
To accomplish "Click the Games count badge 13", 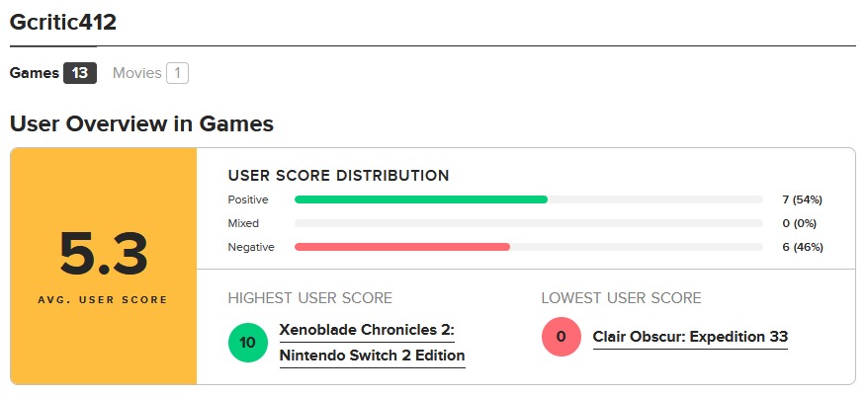I will (x=80, y=73).
